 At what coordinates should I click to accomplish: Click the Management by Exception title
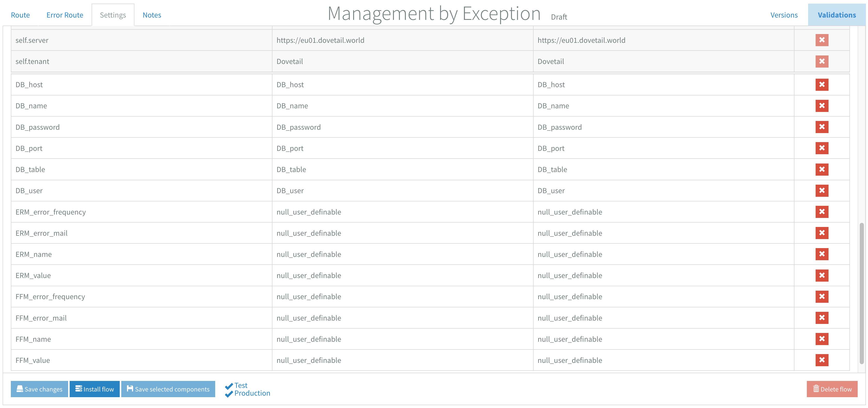pos(434,14)
